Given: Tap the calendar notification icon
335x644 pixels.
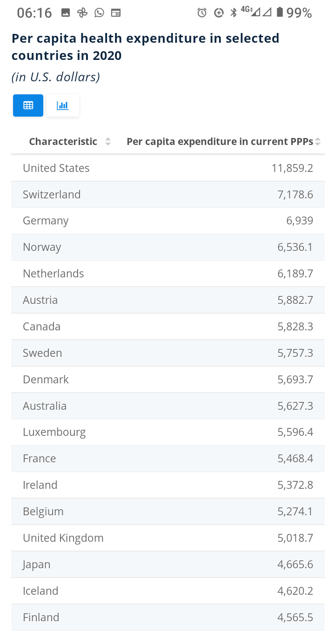Looking at the screenshot, I should 116,13.
